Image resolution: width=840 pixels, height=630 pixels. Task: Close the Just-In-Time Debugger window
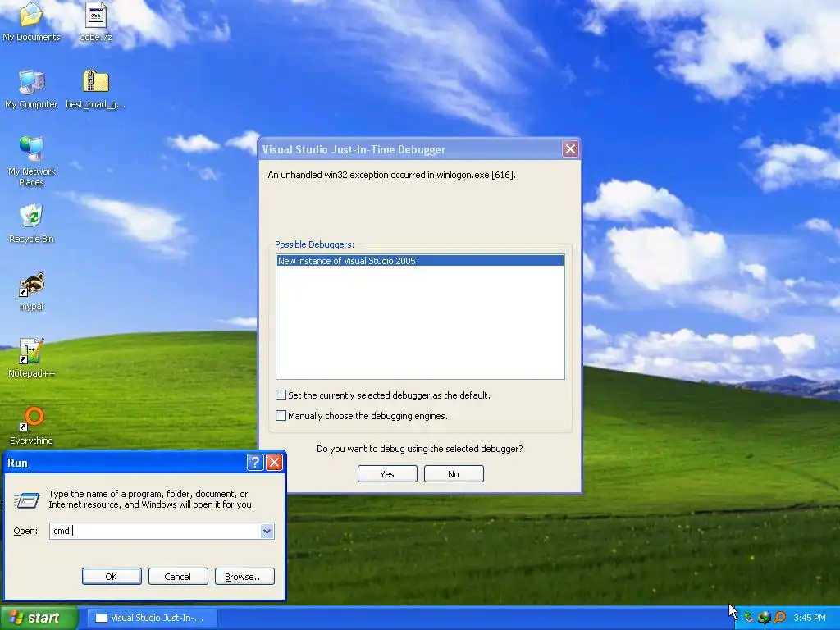pyautogui.click(x=571, y=149)
